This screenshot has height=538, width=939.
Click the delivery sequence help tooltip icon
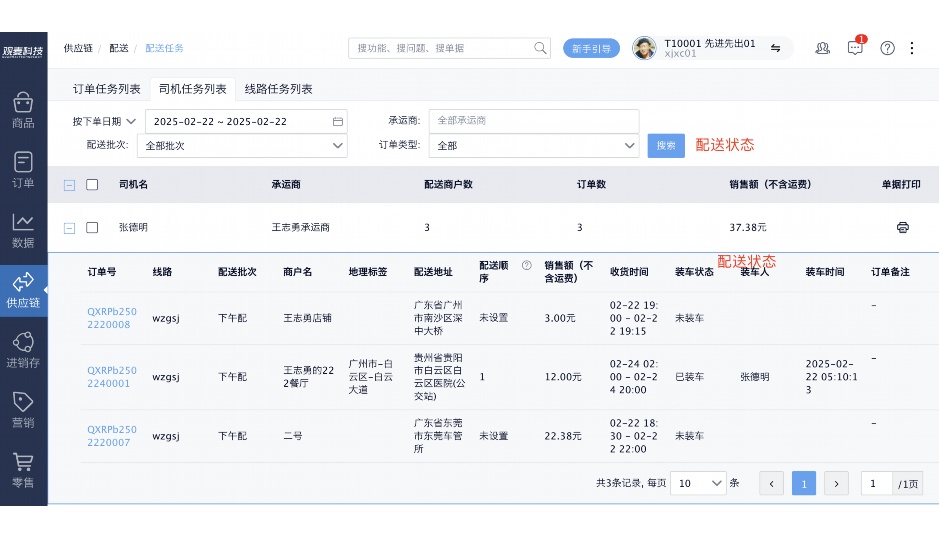coord(526,265)
